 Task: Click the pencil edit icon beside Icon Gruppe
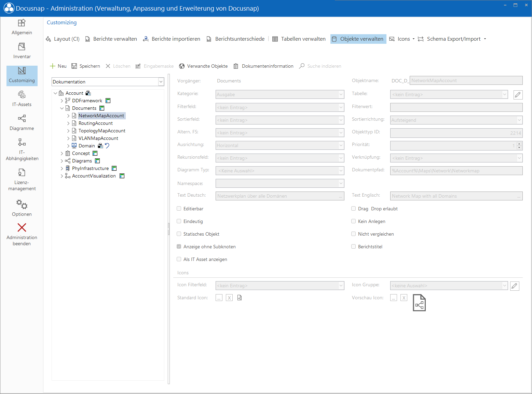pyautogui.click(x=515, y=286)
